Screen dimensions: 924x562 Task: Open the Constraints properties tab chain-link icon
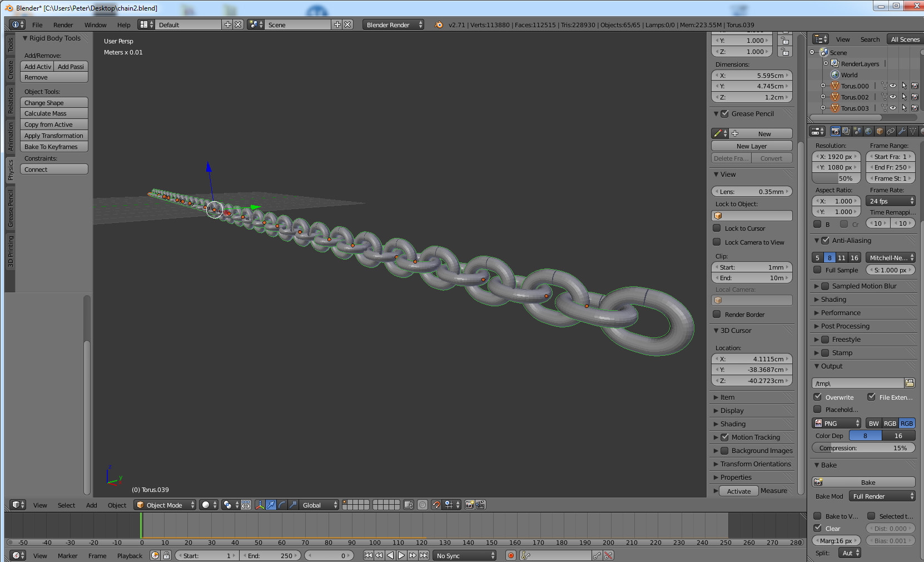tap(891, 131)
